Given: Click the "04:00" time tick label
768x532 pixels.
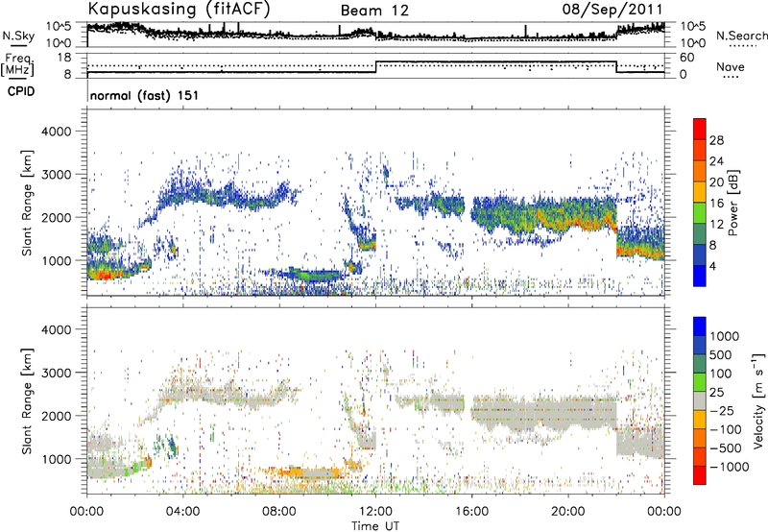Looking at the screenshot, I should point(183,512).
